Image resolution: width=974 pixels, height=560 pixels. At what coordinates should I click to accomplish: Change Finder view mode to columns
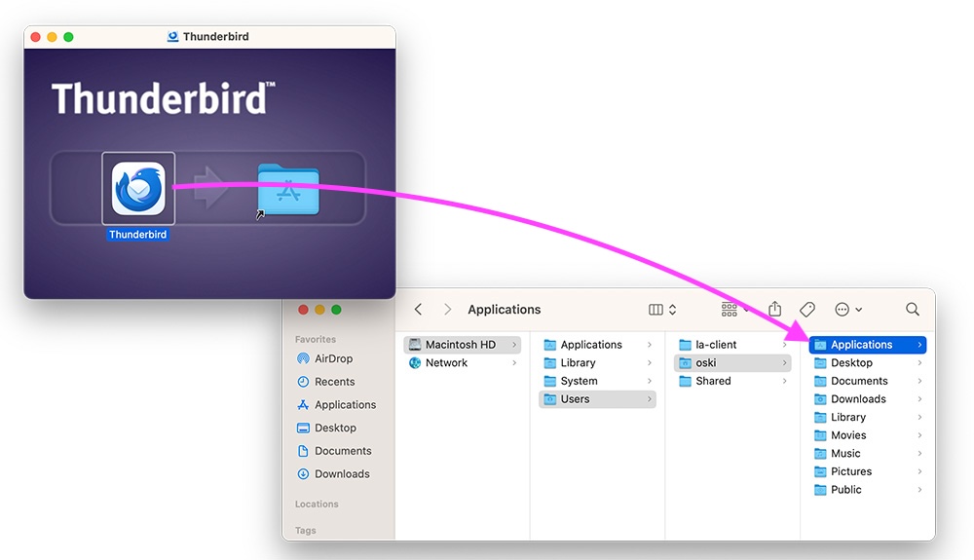tap(662, 309)
